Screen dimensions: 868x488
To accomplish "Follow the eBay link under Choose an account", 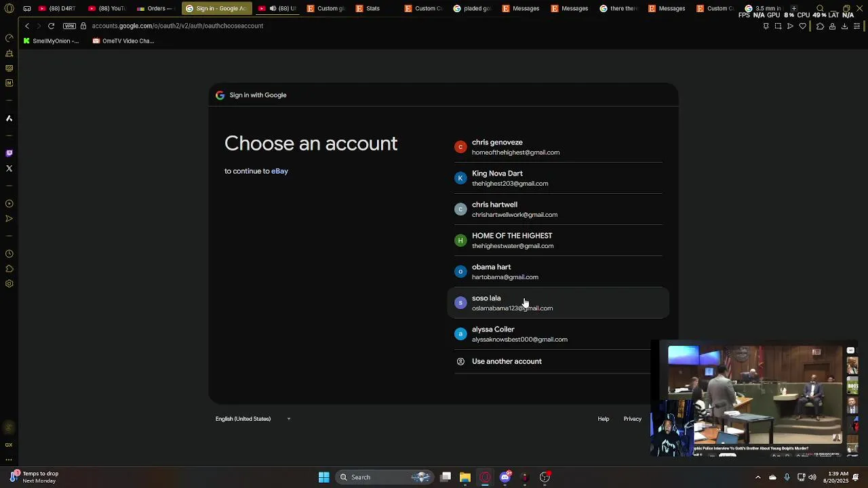I will pyautogui.click(x=279, y=171).
